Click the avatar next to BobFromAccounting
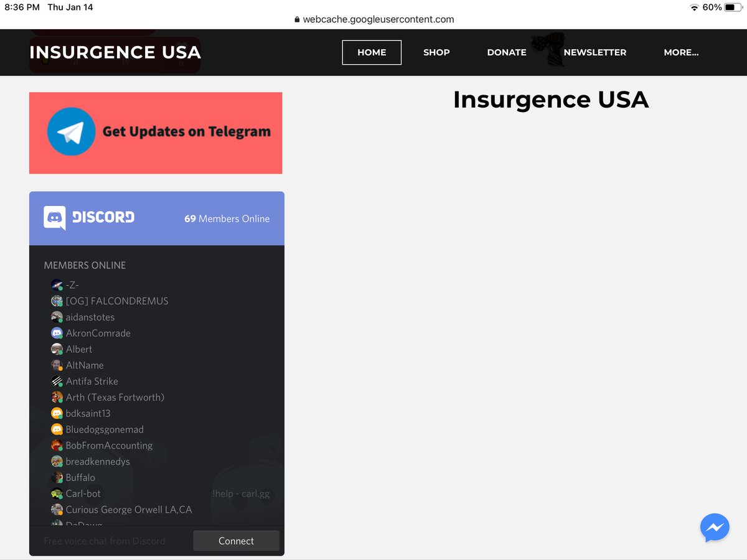This screenshot has height=560, width=747. pos(57,446)
